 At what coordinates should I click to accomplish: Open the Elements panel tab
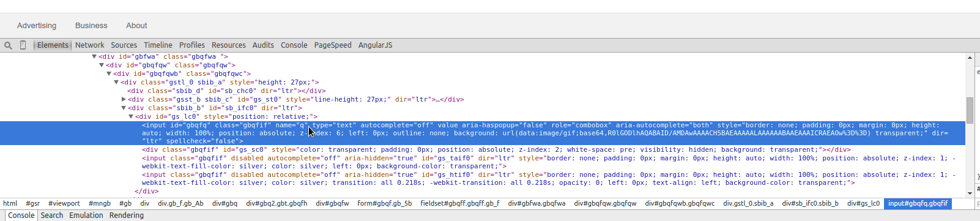tap(53, 45)
